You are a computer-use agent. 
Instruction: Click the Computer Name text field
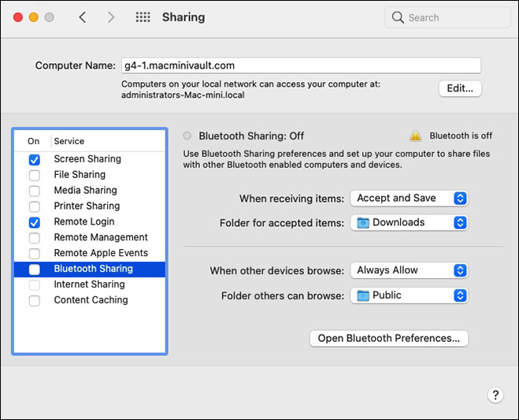coord(300,65)
